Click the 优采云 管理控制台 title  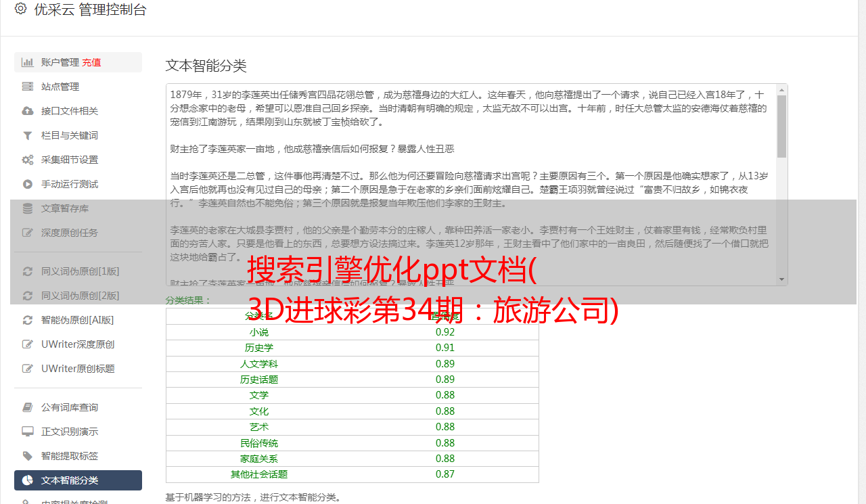90,9
